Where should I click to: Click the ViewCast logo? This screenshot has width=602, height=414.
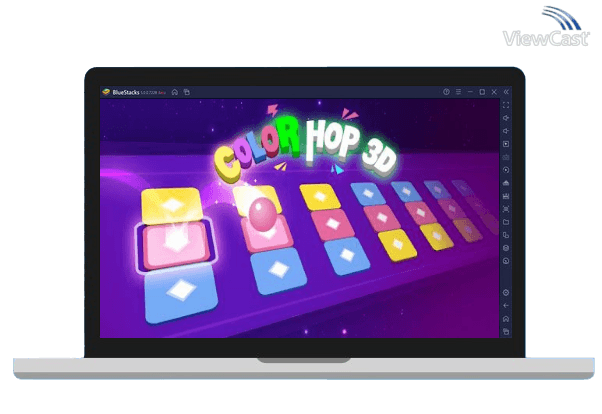click(x=546, y=27)
